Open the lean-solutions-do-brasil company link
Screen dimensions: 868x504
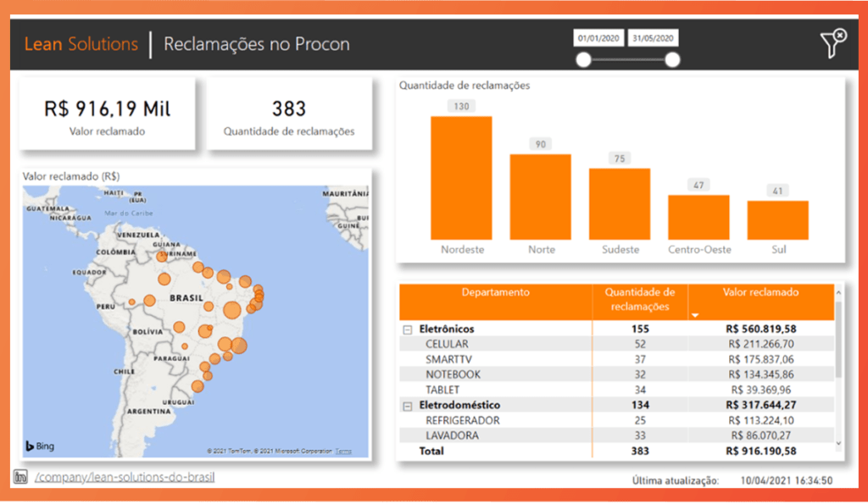[125, 478]
